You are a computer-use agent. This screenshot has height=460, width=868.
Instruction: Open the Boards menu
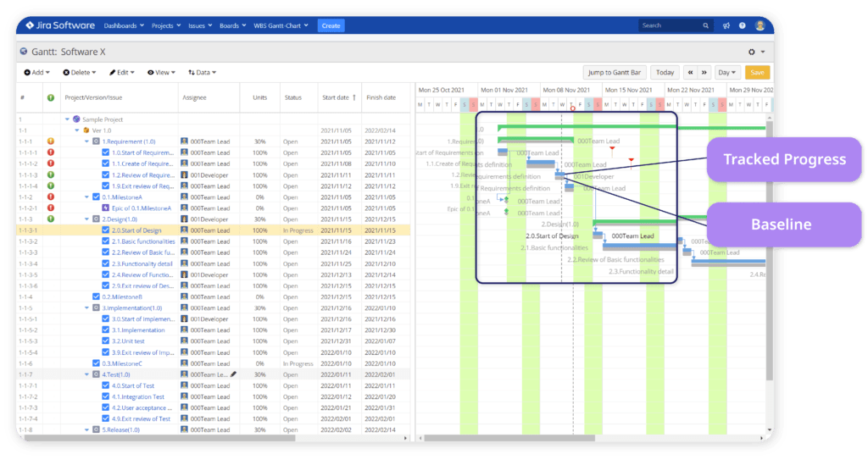232,25
